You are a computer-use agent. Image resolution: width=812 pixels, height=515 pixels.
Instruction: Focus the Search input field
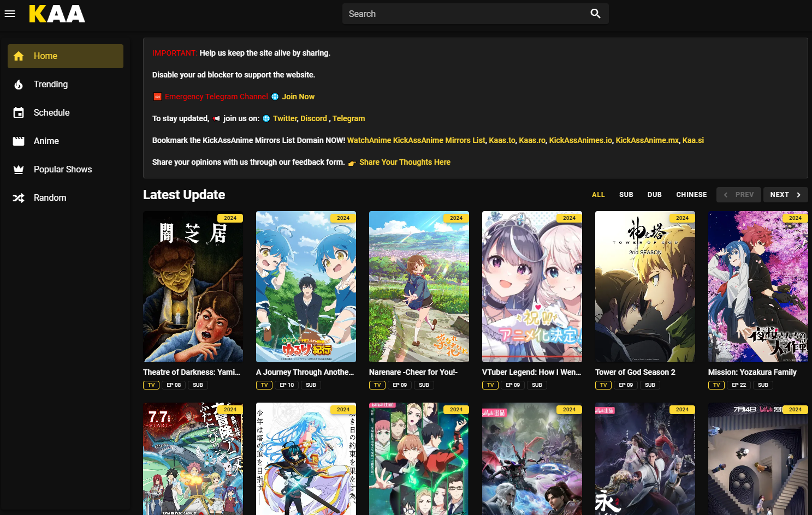tap(464, 14)
